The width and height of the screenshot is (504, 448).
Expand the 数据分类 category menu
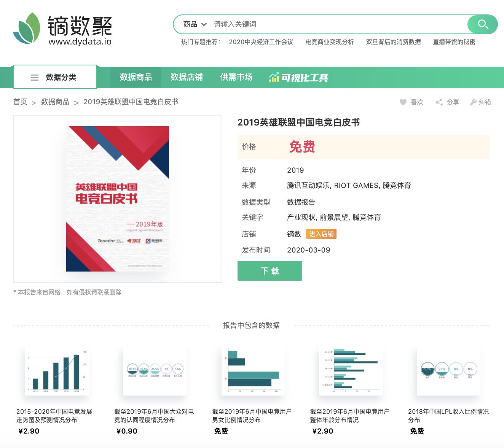55,77
